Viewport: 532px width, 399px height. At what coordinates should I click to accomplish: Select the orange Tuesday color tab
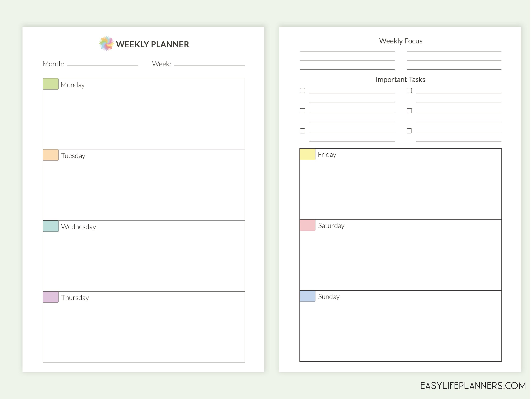pos(51,155)
